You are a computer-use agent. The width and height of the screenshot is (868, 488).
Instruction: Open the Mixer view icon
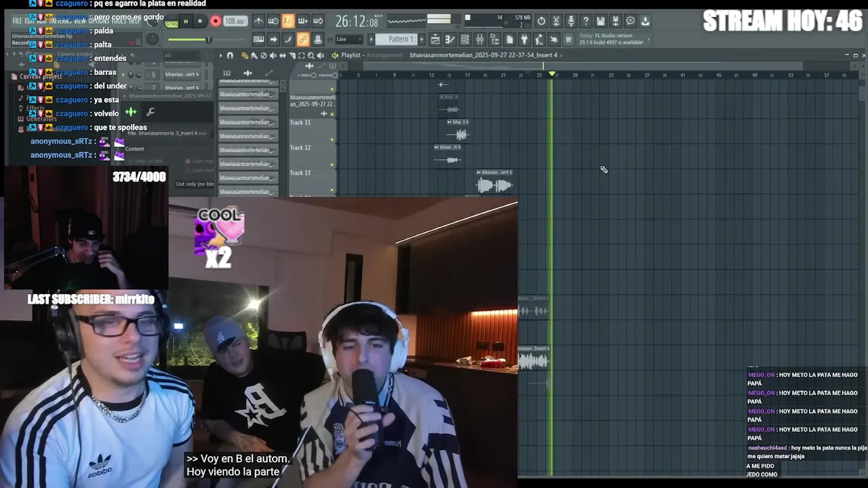(x=479, y=39)
